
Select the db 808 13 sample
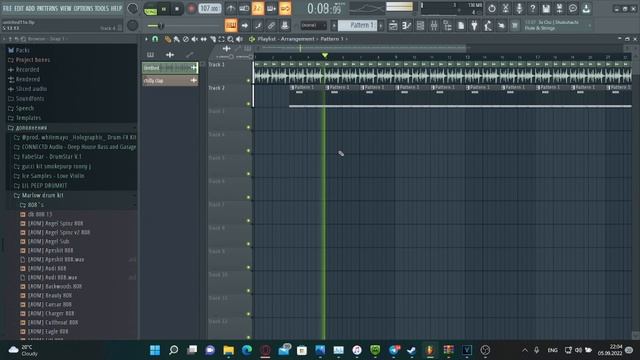click(40, 214)
